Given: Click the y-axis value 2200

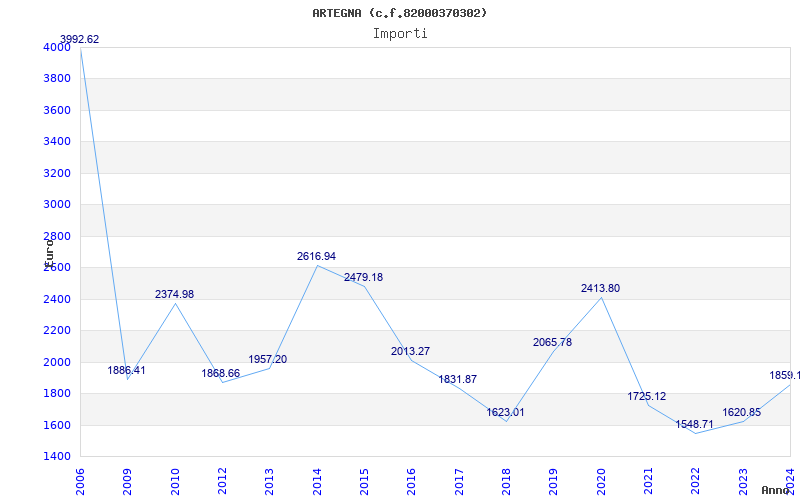Looking at the screenshot, I should pyautogui.click(x=57, y=331).
